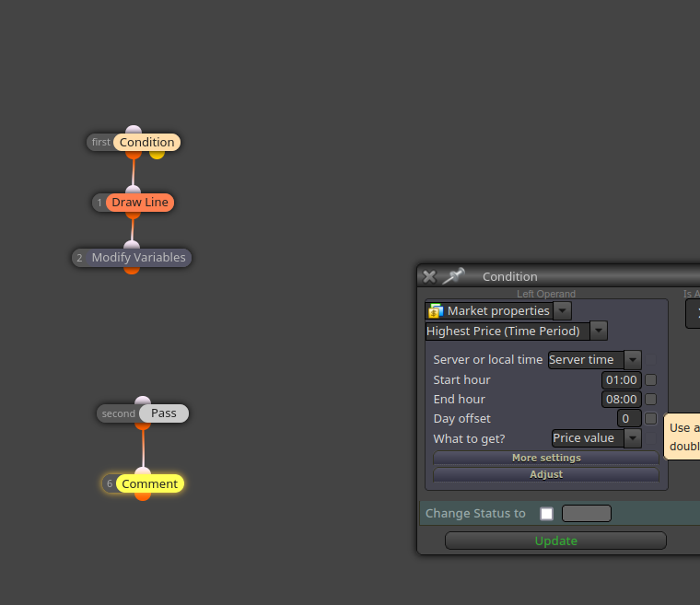Click the 'second' label on Pass block
The width and height of the screenshot is (700, 605).
(x=118, y=413)
